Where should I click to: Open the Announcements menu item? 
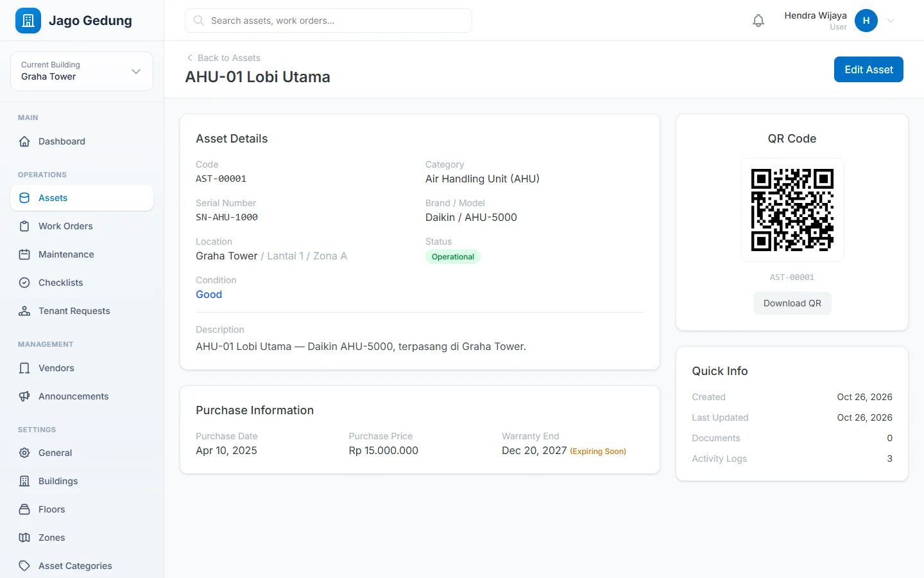tap(81, 396)
